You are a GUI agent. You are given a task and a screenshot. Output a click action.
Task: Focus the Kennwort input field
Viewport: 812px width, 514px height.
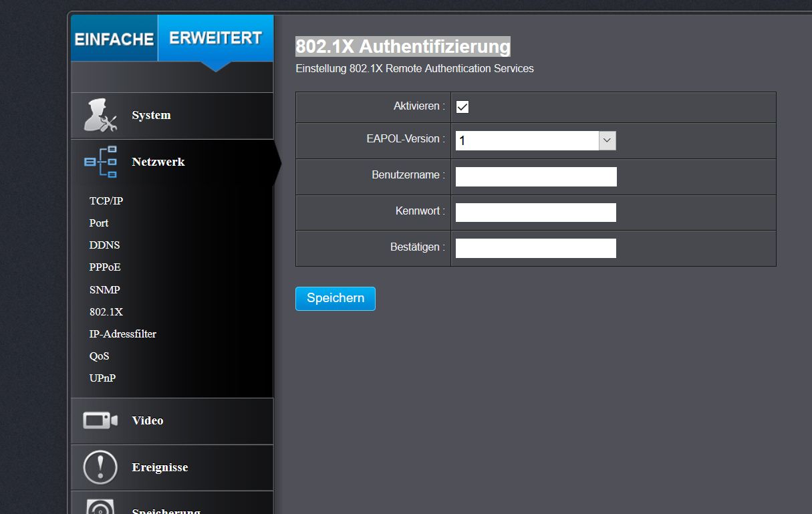tap(536, 213)
